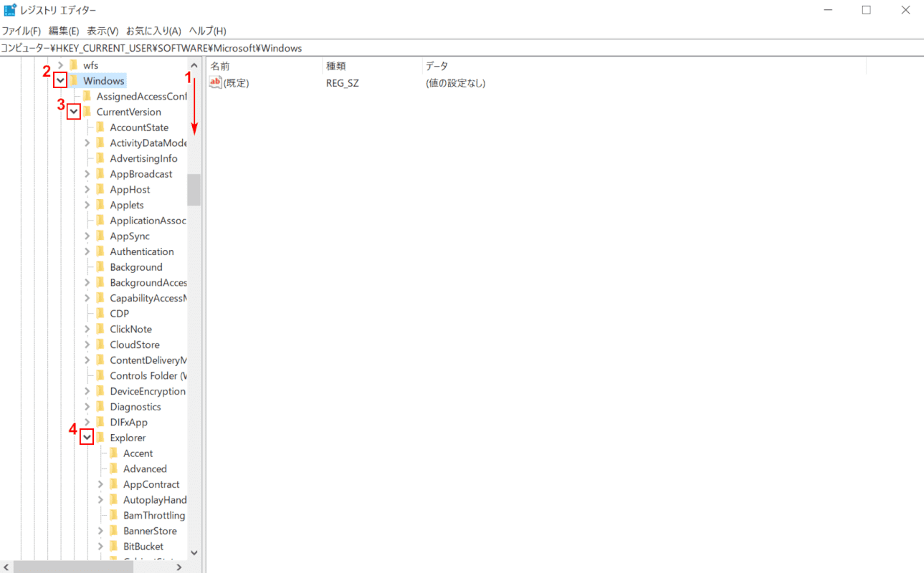The image size is (924, 573).
Task: Collapse the Windows key chevron
Action: (x=60, y=81)
